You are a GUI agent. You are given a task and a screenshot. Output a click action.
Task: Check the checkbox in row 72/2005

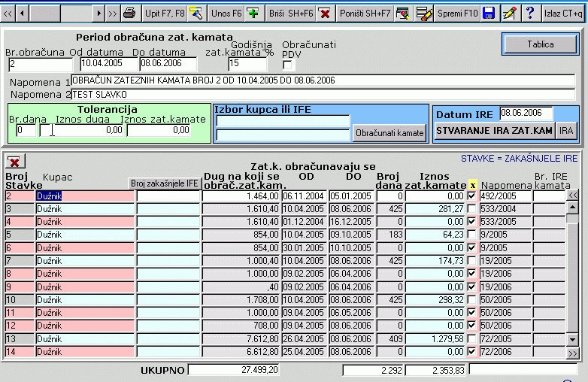click(x=472, y=339)
